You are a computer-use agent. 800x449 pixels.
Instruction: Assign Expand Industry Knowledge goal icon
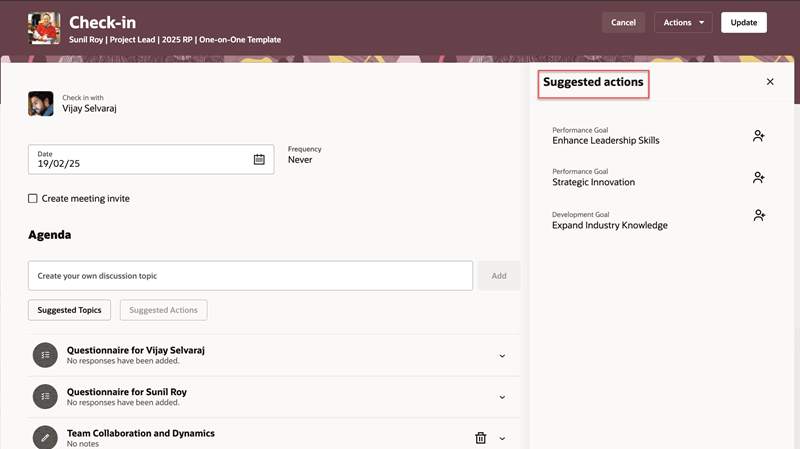[759, 215]
